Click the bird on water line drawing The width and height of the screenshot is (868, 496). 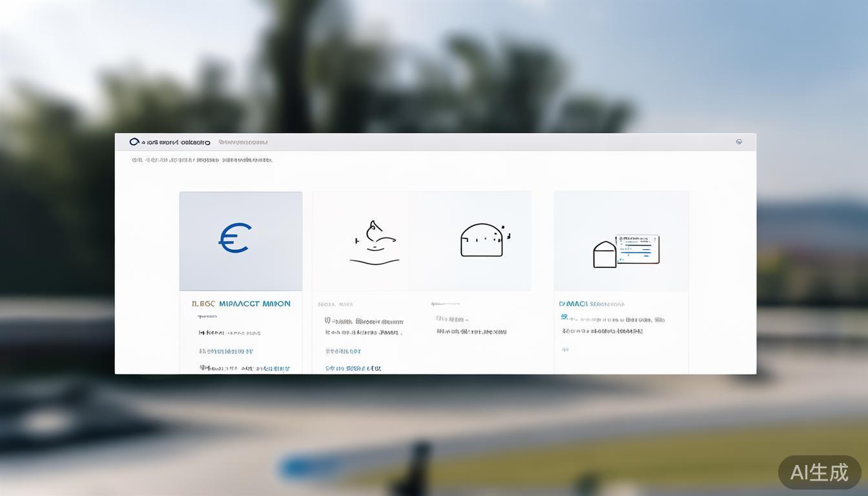tap(375, 243)
